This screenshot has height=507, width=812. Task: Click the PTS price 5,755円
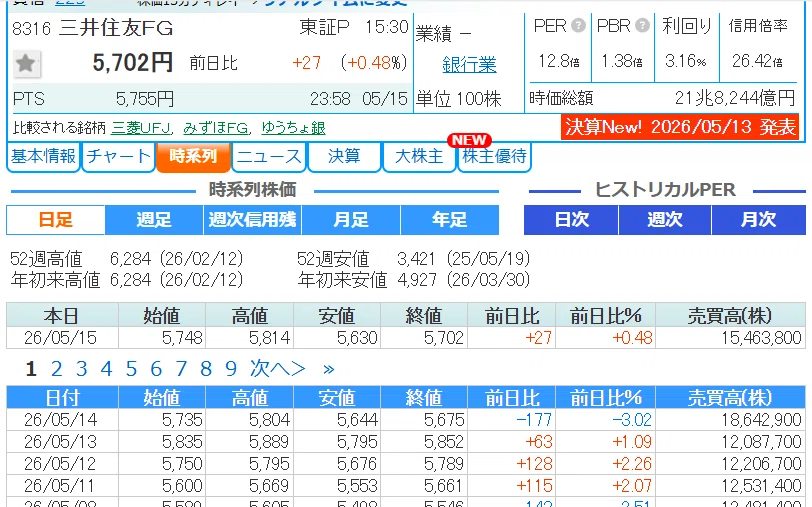click(144, 98)
